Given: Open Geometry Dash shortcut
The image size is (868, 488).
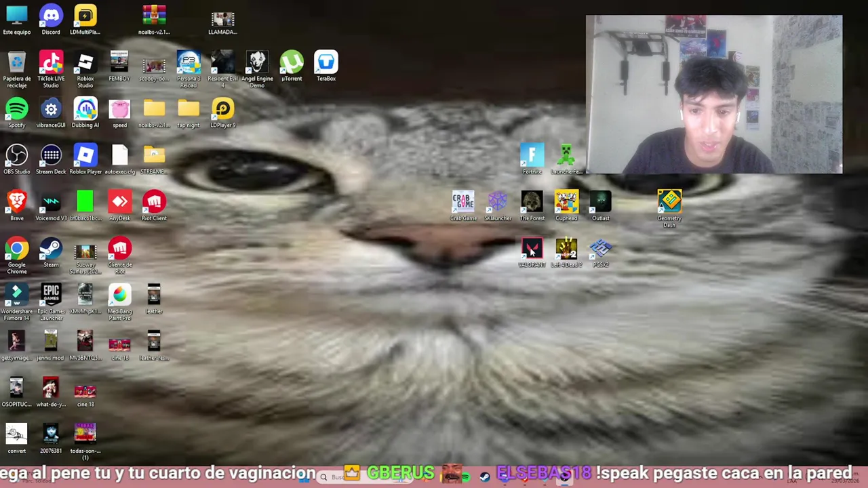Looking at the screenshot, I should point(669,209).
